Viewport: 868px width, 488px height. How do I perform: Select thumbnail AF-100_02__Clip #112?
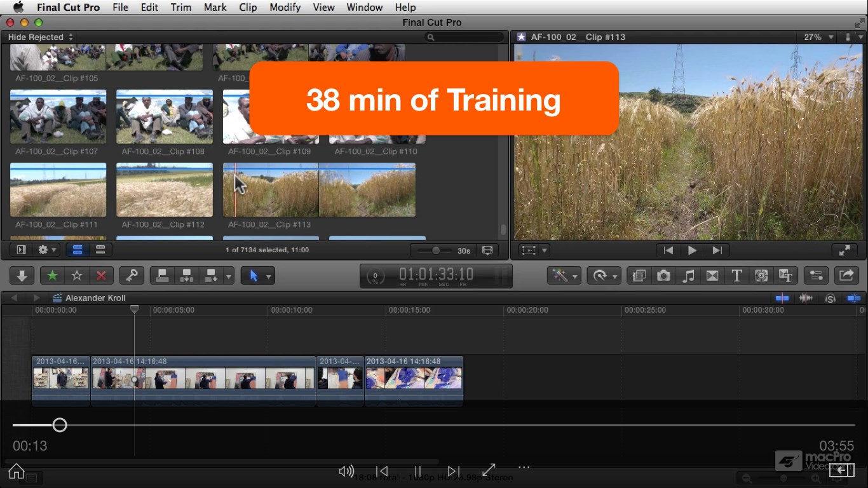tap(165, 190)
